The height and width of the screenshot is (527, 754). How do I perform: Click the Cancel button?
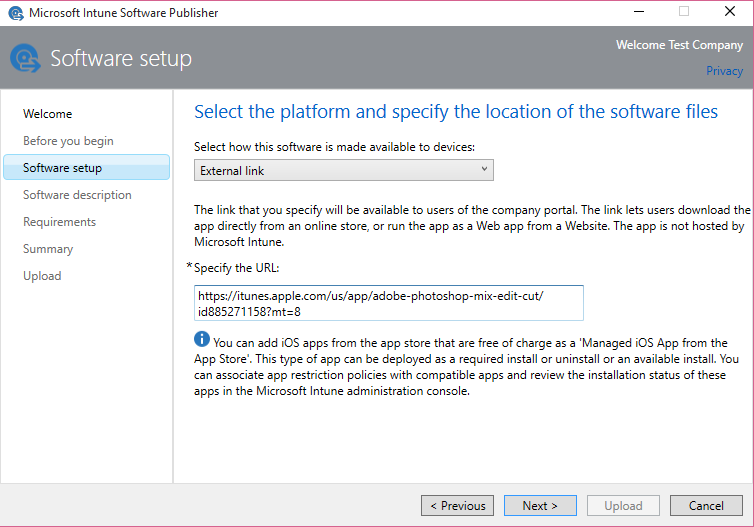706,506
